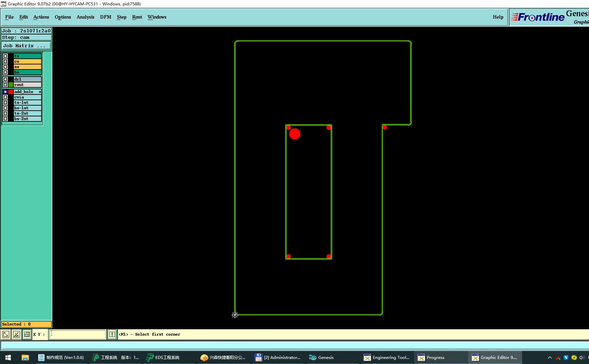The width and height of the screenshot is (589, 364).
Task: Open the Actions menu
Action: click(x=41, y=17)
